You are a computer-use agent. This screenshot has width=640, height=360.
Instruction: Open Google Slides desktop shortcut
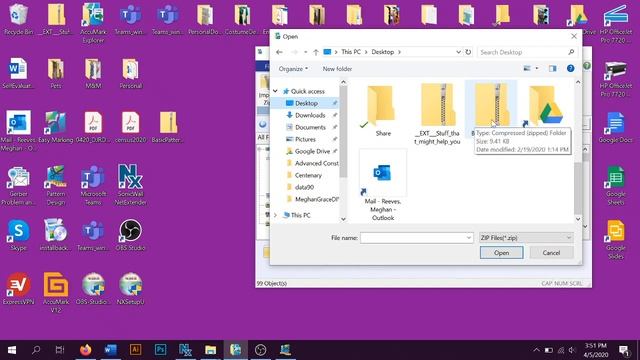[616, 239]
